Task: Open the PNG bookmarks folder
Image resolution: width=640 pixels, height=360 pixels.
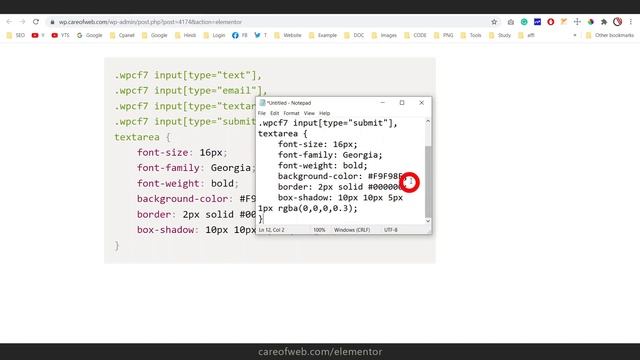Action: pyautogui.click(x=444, y=36)
